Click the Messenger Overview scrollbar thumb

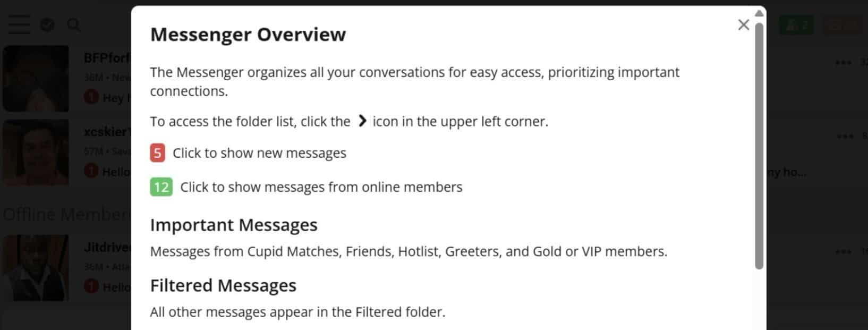coord(760,146)
